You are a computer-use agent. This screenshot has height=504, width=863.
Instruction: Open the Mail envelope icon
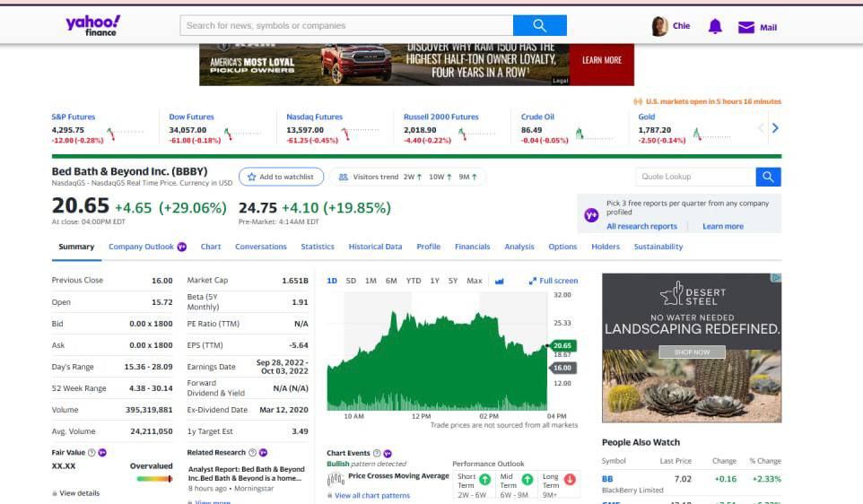pos(745,27)
